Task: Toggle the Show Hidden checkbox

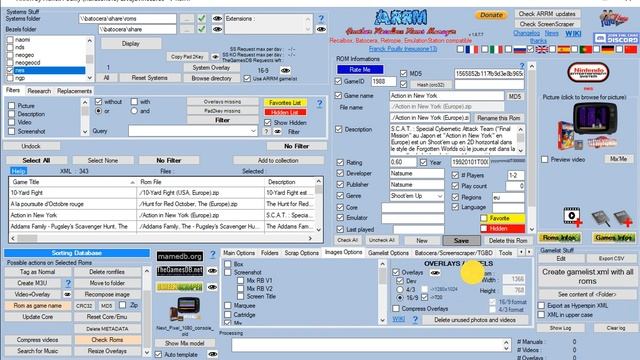Action: point(268,122)
